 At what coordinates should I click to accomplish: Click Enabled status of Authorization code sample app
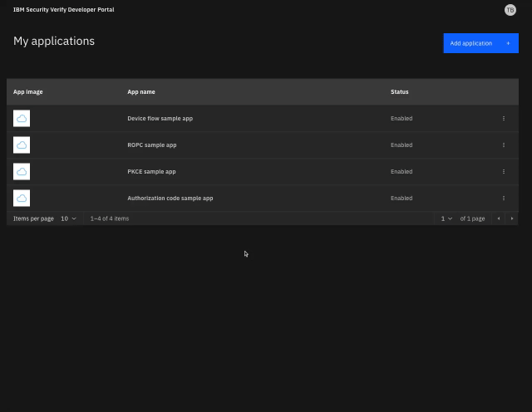401,198
